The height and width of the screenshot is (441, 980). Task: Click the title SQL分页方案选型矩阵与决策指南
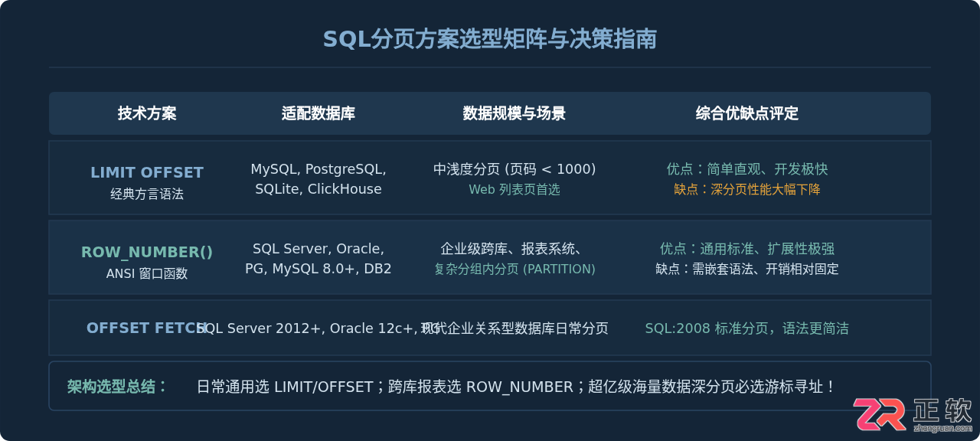(x=490, y=39)
